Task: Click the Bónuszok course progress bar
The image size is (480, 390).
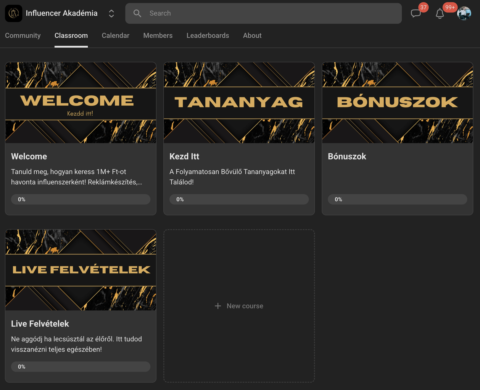Action: [397, 199]
